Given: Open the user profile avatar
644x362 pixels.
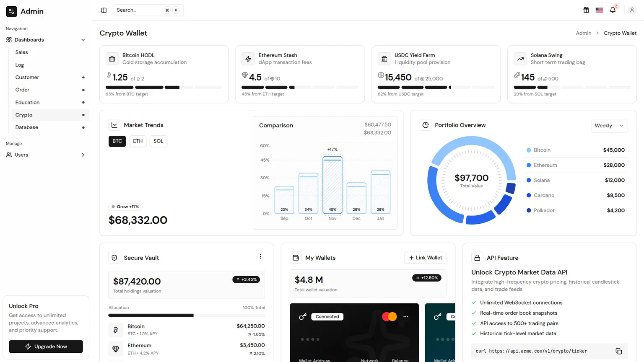Looking at the screenshot, I should point(632,10).
